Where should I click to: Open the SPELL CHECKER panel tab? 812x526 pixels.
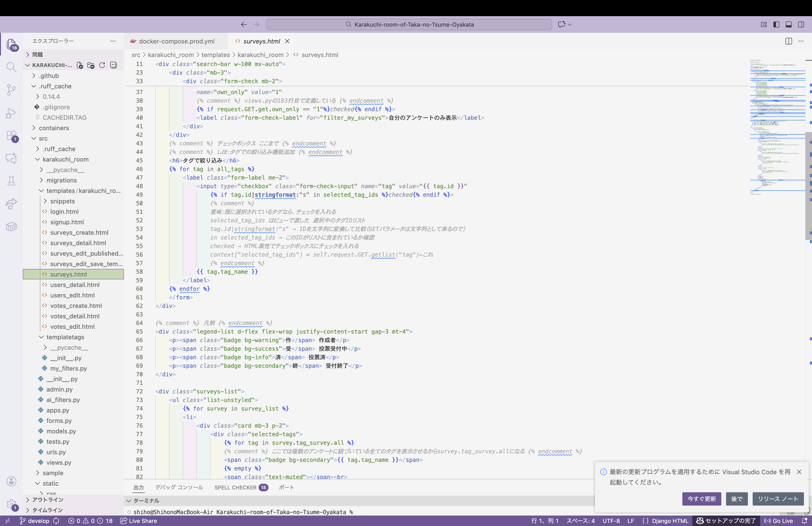coord(236,488)
